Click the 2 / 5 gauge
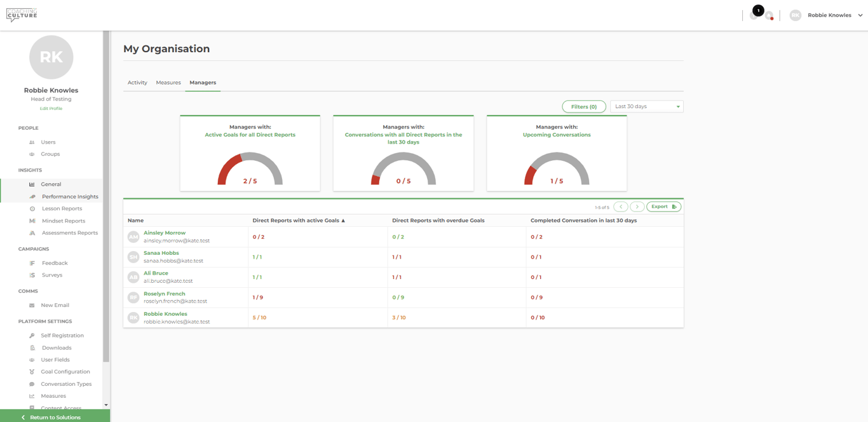The width and height of the screenshot is (868, 422). [x=250, y=168]
